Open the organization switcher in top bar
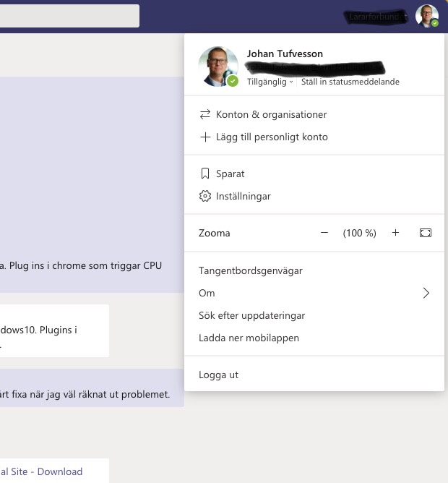The height and width of the screenshot is (483, 448). [376, 16]
